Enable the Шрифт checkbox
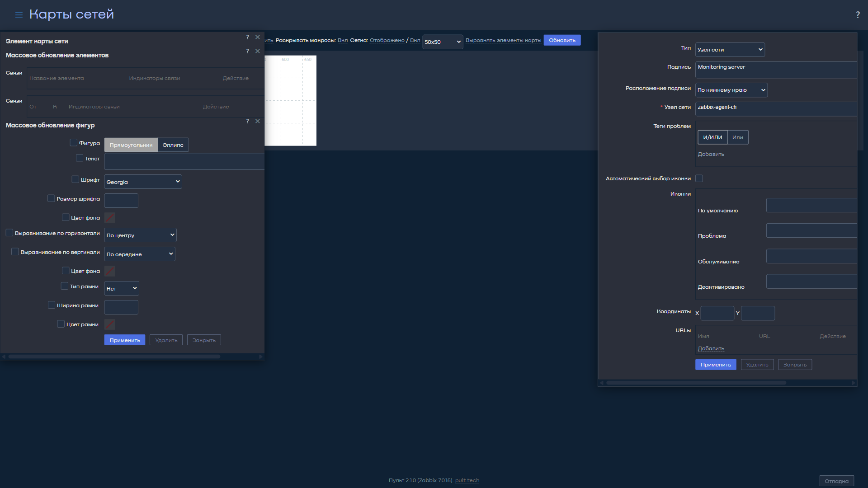Image resolution: width=868 pixels, height=488 pixels. 75,179
